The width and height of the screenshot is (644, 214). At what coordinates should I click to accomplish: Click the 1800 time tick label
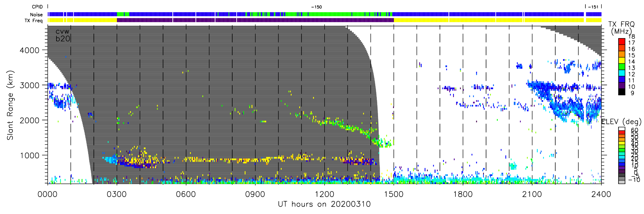[463, 194]
